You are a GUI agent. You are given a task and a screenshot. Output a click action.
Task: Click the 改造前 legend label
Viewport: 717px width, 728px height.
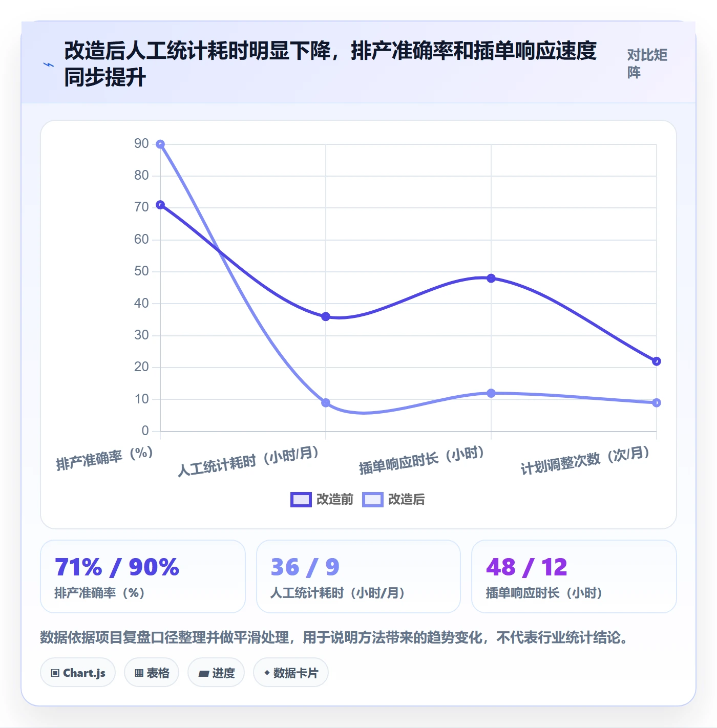[334, 499]
